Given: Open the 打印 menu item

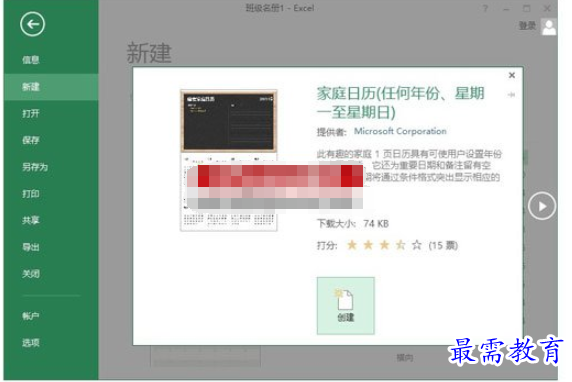Looking at the screenshot, I should click(x=31, y=194).
